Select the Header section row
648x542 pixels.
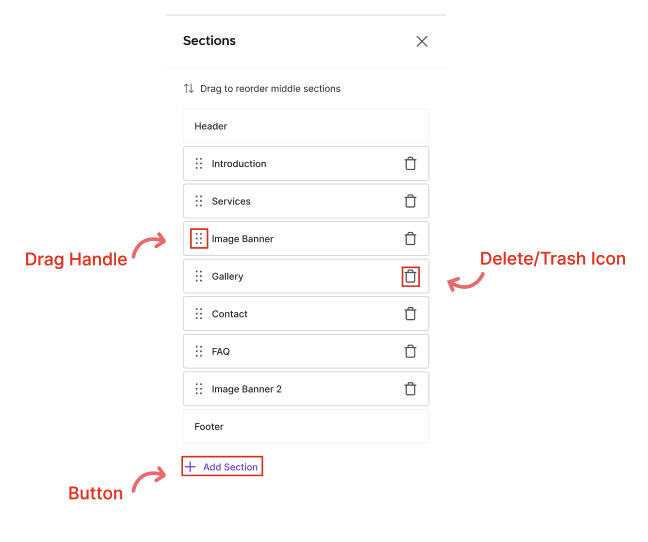coord(306,126)
